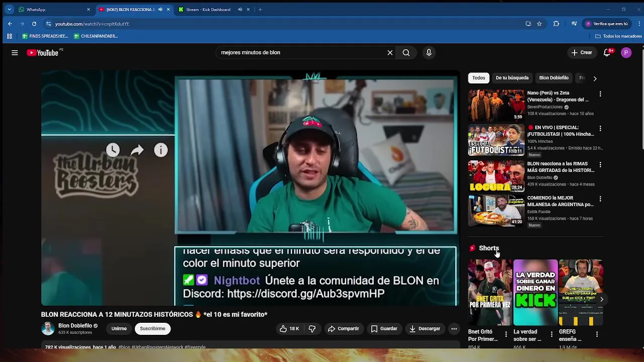Save video with the Guardar button
Image resolution: width=644 pixels, height=362 pixels.
point(384,329)
